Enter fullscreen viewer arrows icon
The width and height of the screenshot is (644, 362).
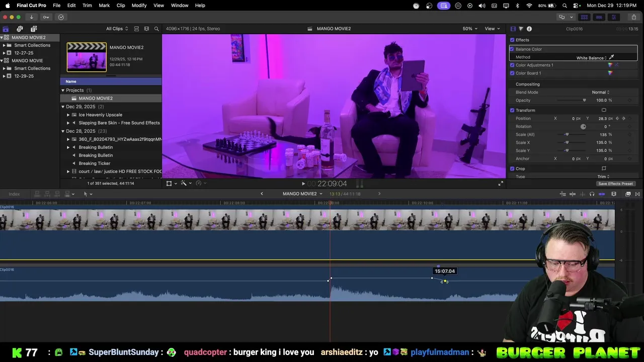[x=501, y=184]
